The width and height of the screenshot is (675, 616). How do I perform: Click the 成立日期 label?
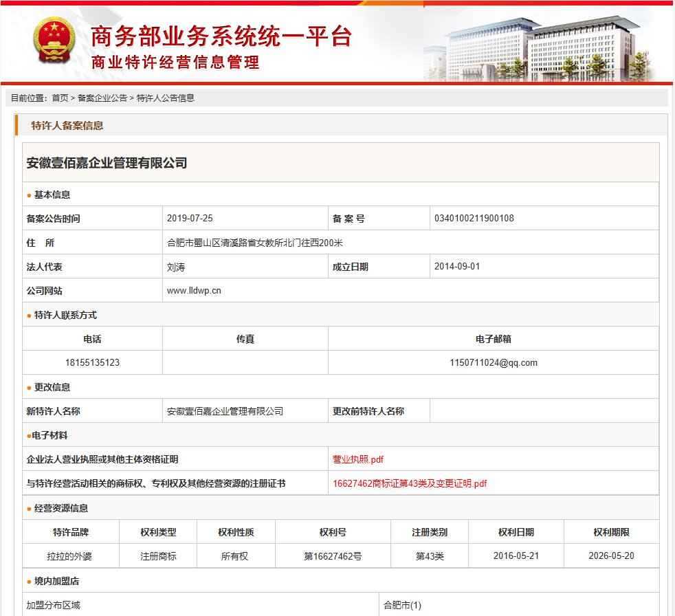click(351, 267)
